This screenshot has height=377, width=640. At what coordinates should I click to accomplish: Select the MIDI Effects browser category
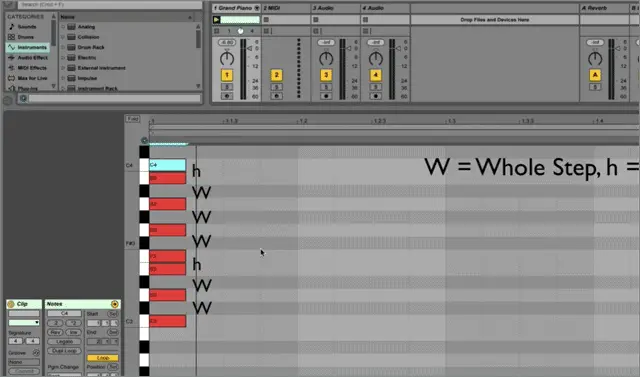click(27, 68)
